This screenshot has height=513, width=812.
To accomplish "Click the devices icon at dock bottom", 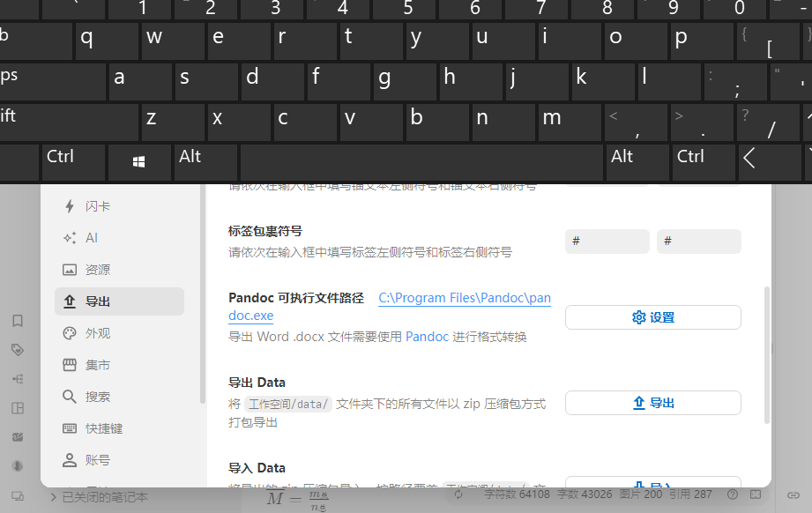I will click(x=18, y=496).
